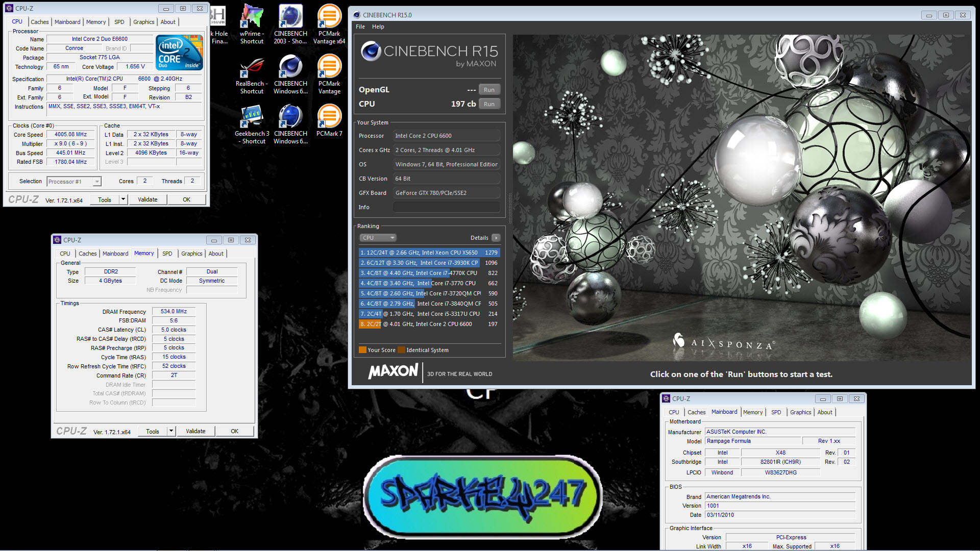Screen dimensions: 980x551
Task: Click the DRAM Frequency 534.0 MHz value
Action: (x=174, y=311)
